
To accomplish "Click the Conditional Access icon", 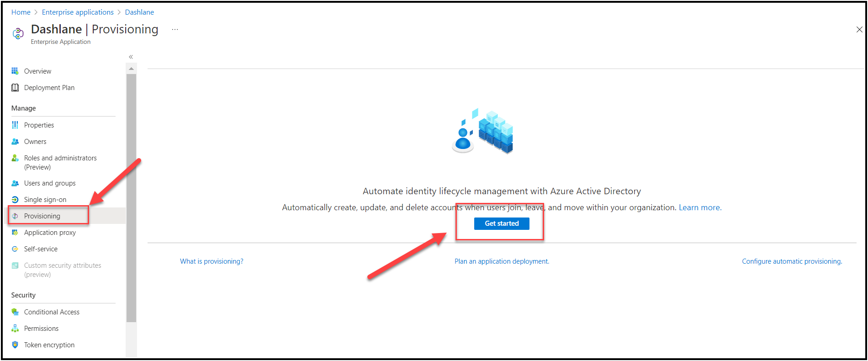I will click(x=15, y=312).
